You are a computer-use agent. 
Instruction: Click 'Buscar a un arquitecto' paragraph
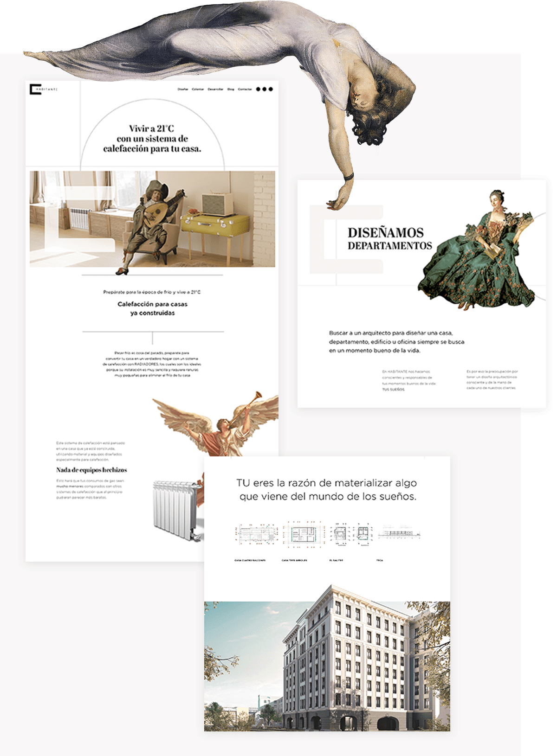[397, 342]
